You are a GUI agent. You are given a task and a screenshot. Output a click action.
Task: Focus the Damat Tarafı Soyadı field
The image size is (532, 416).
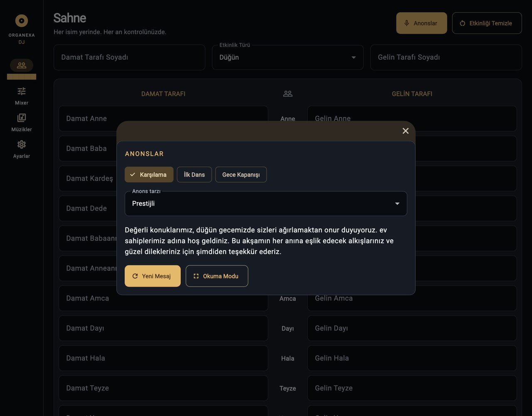pyautogui.click(x=129, y=57)
